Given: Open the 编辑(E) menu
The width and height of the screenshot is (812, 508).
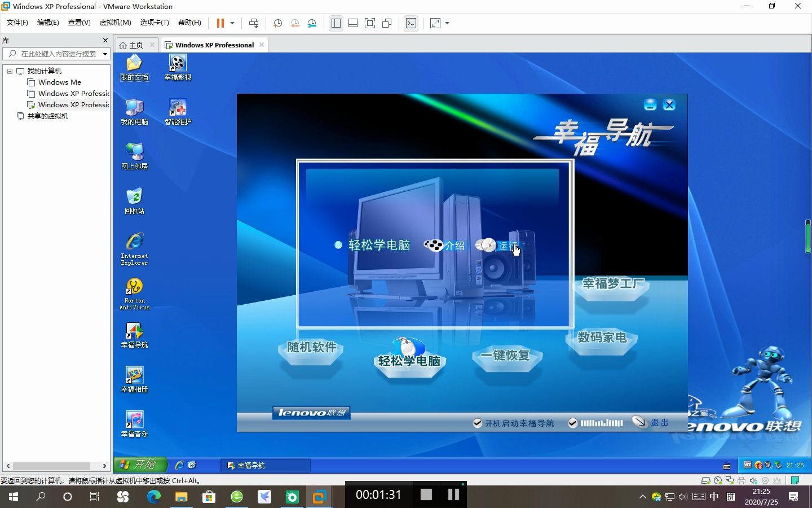Looking at the screenshot, I should [48, 23].
